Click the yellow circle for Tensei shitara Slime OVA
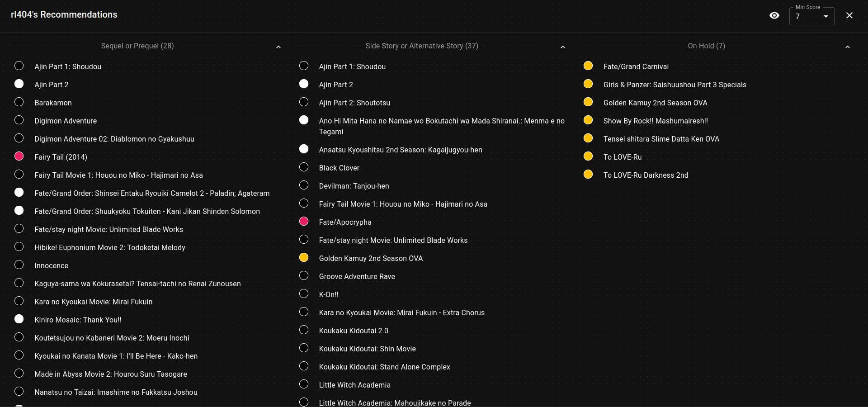Image resolution: width=868 pixels, height=407 pixels. pyautogui.click(x=588, y=138)
